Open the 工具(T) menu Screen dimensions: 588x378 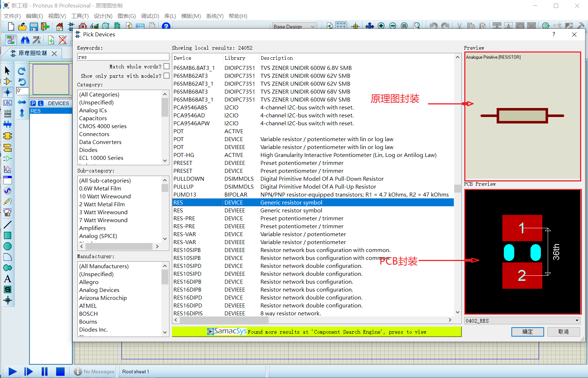coord(80,16)
